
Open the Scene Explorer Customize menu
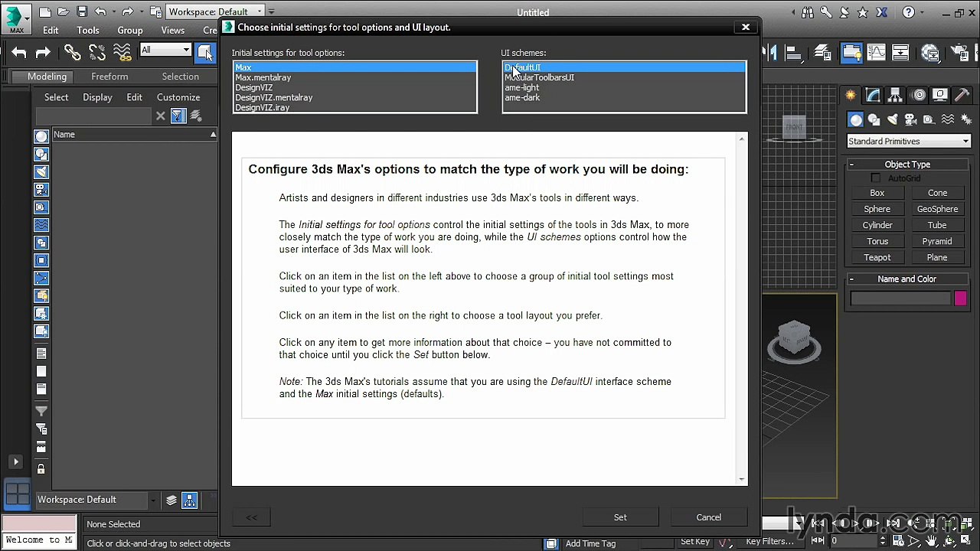coord(178,97)
